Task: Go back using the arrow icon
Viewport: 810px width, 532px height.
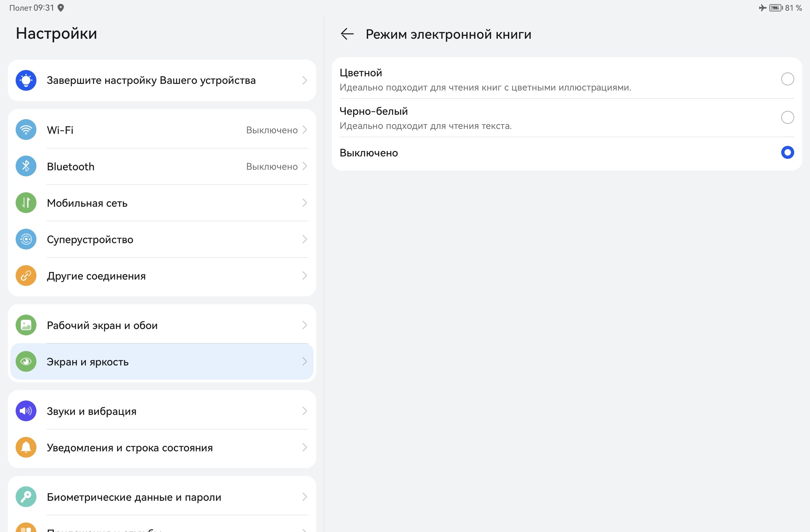Action: pyautogui.click(x=347, y=34)
